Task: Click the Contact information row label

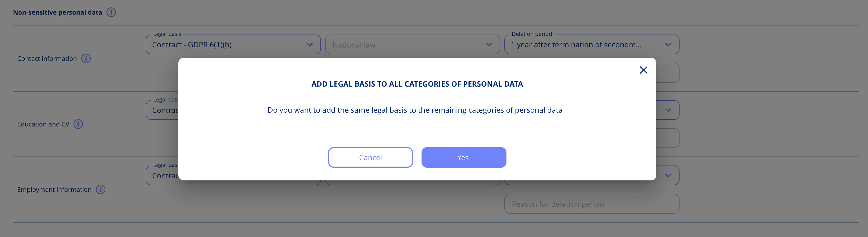Action: click(x=47, y=59)
